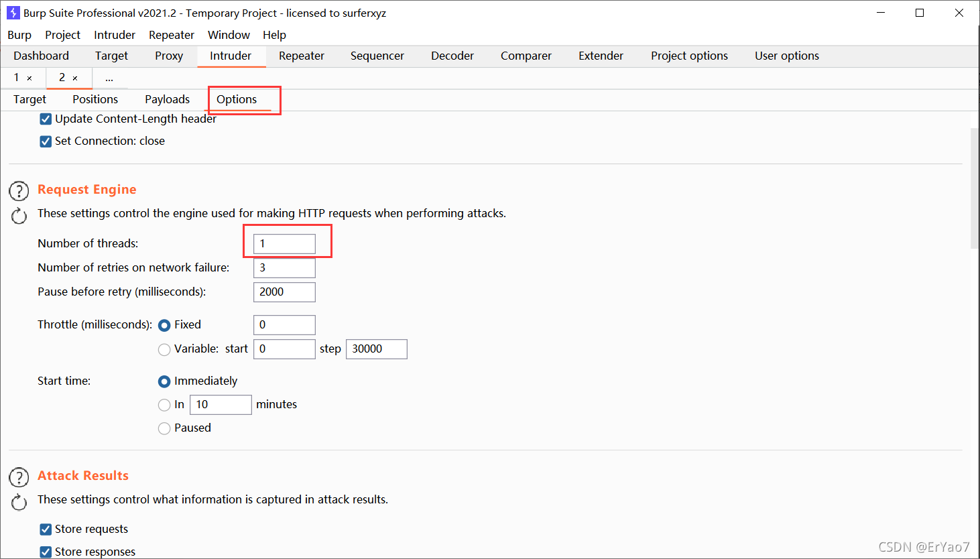Open Intruder Positions sub-tab
The height and width of the screenshot is (559, 980).
95,100
